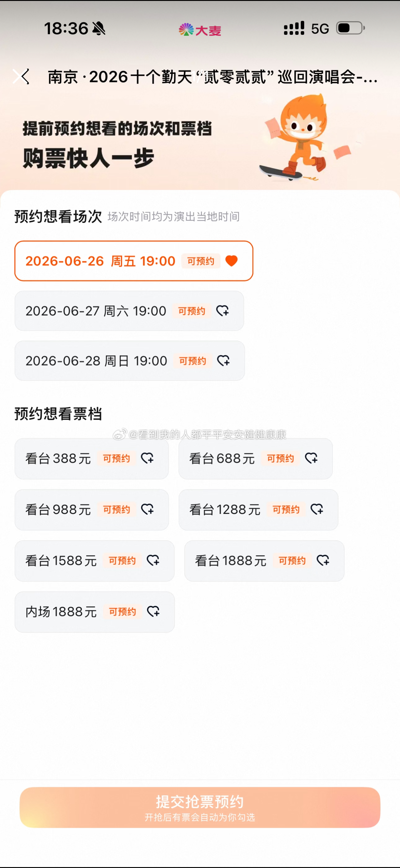Screen dimensions: 400x868
Task: Tap heart-plus icon on 看台388元
Action: coord(147,458)
